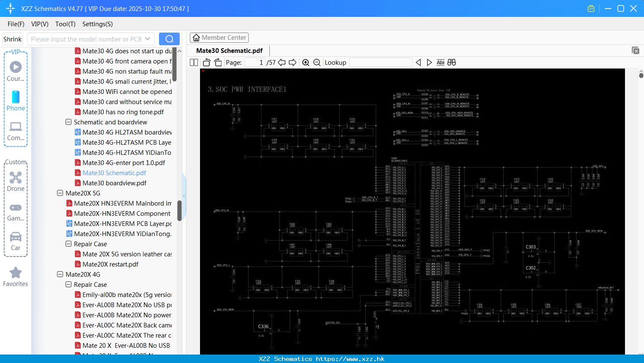Screen dimensions: 644x363
Task: Click the Member Center button
Action: coord(219,38)
